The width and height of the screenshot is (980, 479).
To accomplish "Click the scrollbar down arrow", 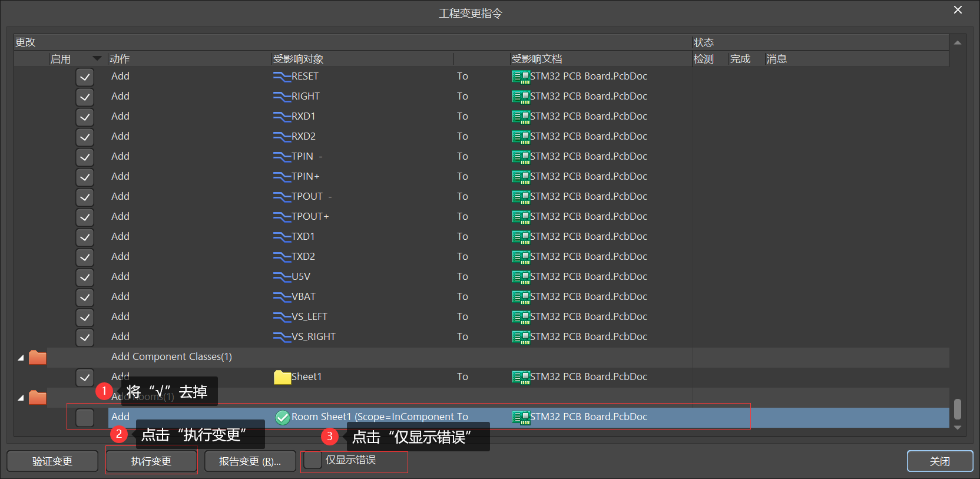I will click(958, 428).
